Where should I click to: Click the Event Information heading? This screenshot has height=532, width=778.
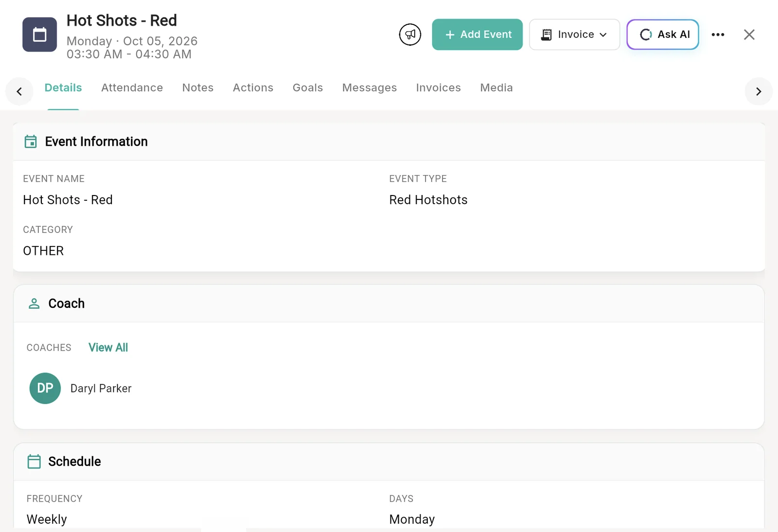96,142
